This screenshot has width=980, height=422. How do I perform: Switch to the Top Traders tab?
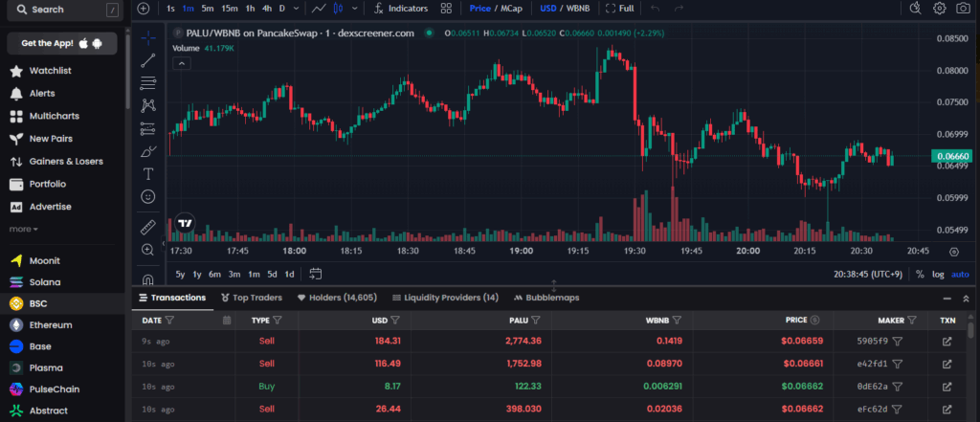tap(253, 298)
